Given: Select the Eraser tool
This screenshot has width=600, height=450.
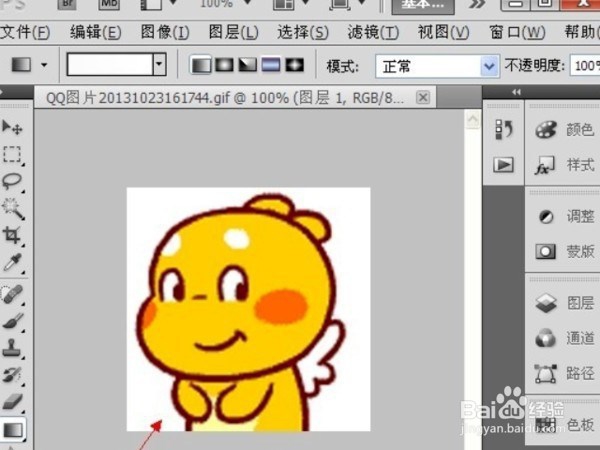Looking at the screenshot, I should pyautogui.click(x=12, y=402).
